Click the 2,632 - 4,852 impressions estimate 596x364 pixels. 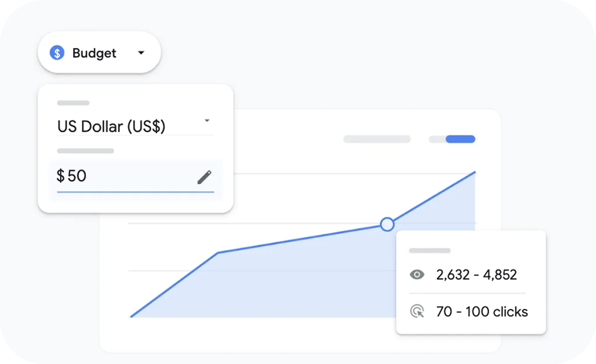coord(476,275)
